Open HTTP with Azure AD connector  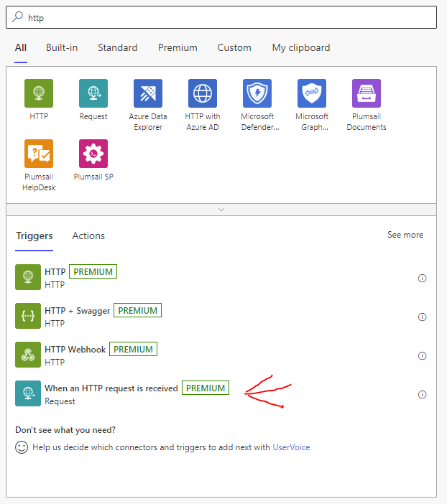[203, 93]
